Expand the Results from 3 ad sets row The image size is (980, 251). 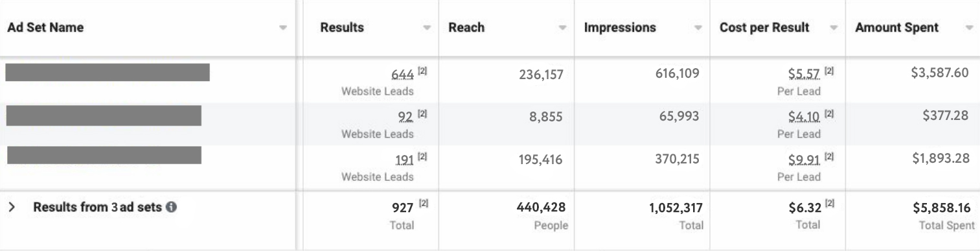pyautogui.click(x=12, y=208)
